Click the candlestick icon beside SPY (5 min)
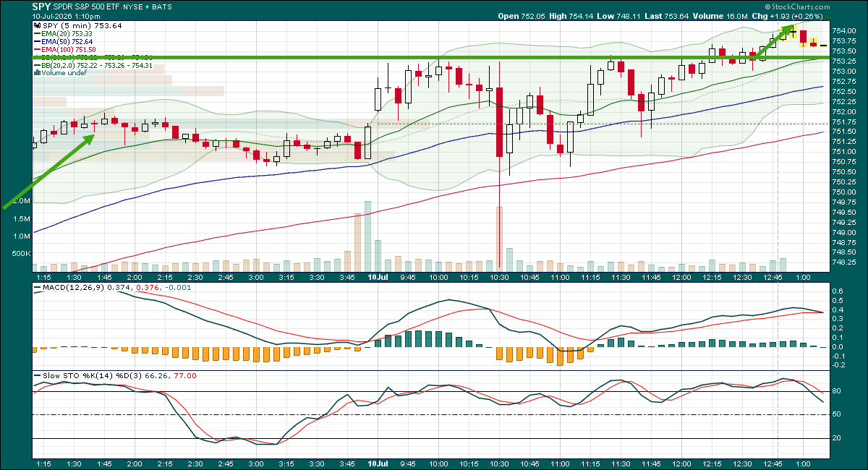 tap(37, 26)
